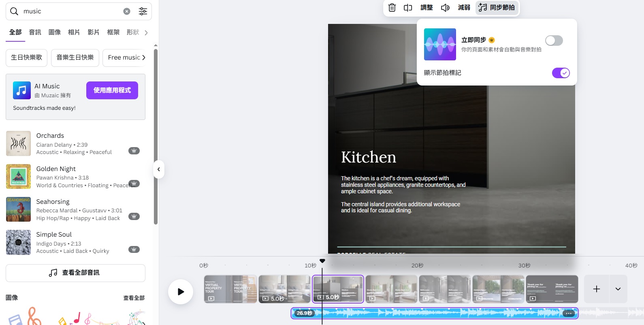Select the 生日快樂歌 suggestion chip

pyautogui.click(x=27, y=58)
